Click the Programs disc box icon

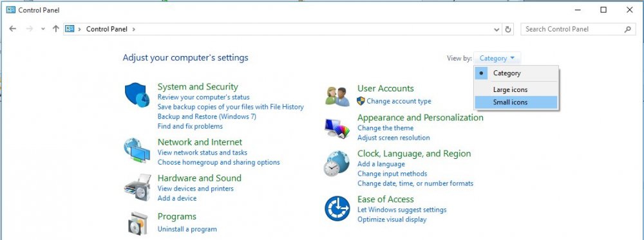[x=137, y=223]
